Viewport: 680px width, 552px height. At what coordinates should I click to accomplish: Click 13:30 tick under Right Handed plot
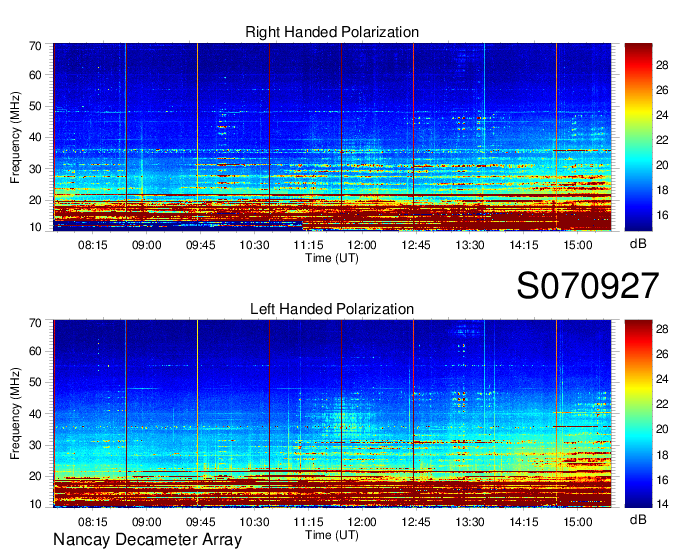point(470,245)
